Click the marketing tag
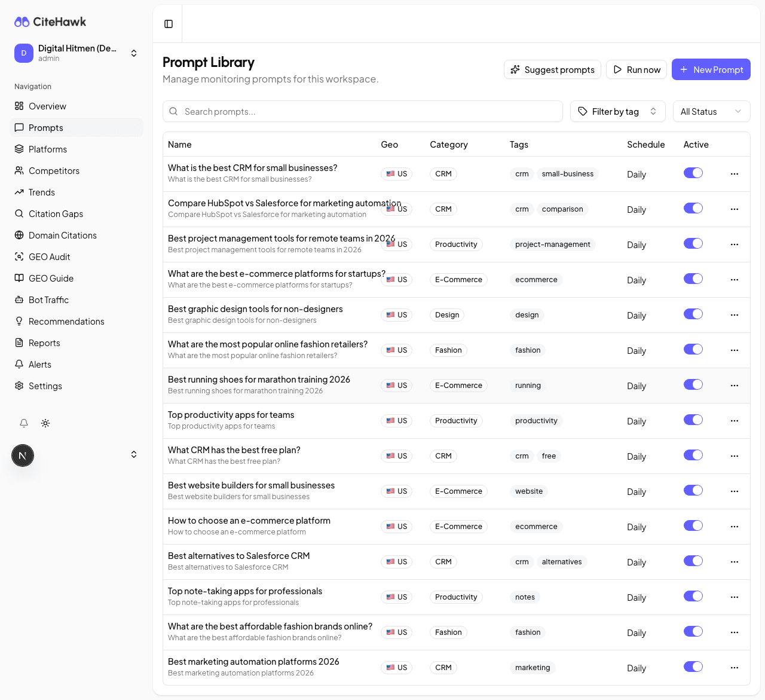Image resolution: width=765 pixels, height=700 pixels. click(533, 668)
